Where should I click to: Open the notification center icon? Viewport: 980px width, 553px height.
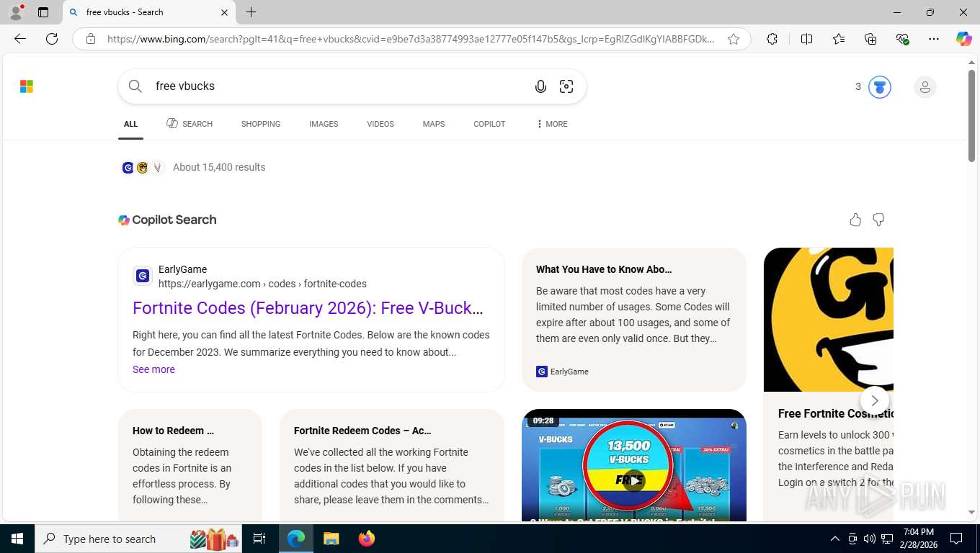[956, 539]
